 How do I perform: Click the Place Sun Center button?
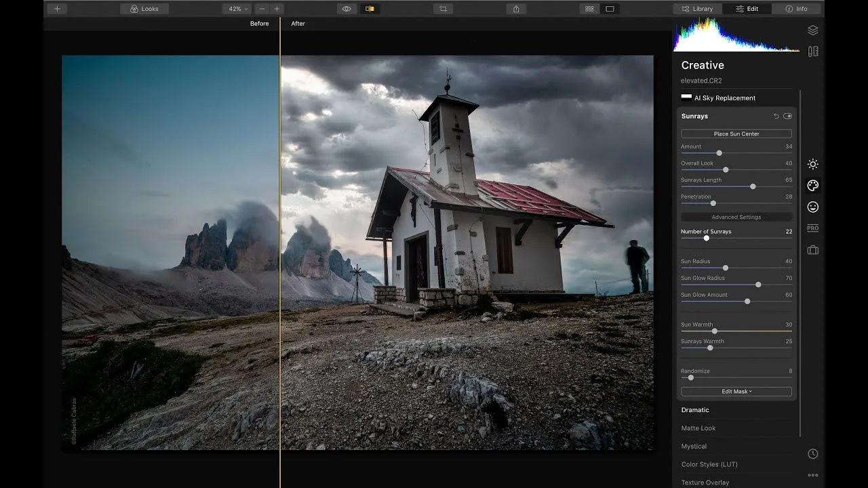pyautogui.click(x=736, y=134)
